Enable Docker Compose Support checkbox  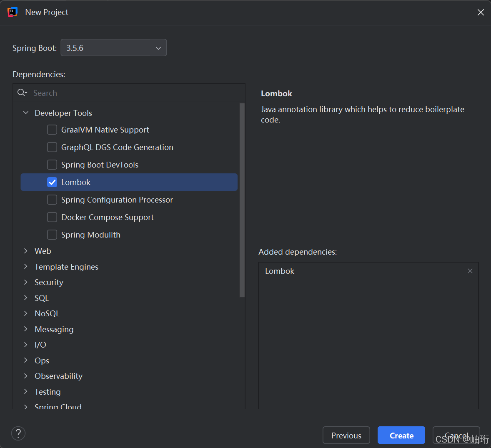pos(52,217)
